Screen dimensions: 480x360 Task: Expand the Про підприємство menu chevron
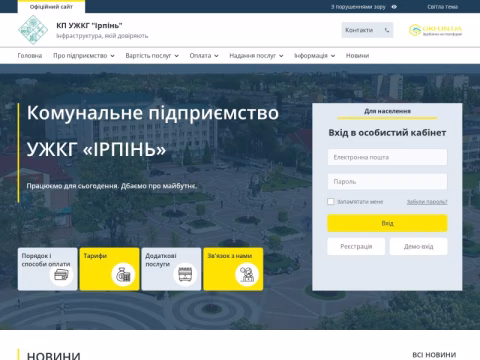[112, 56]
